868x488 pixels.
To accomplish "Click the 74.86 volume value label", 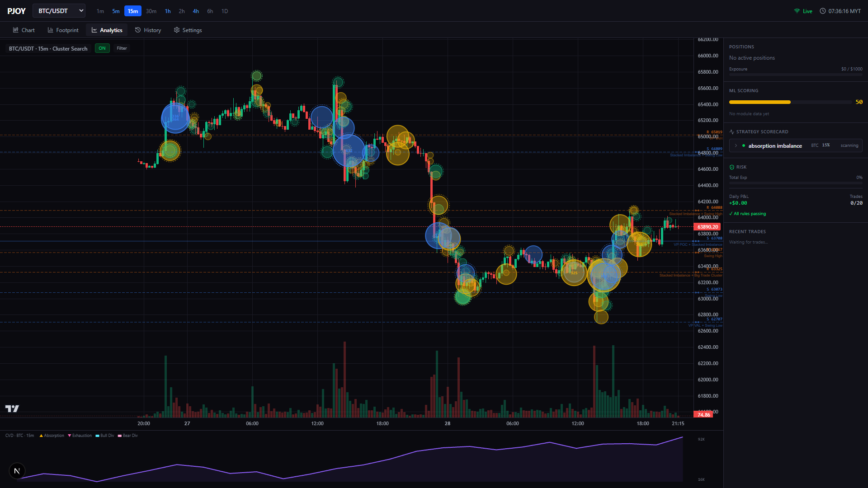I will (x=703, y=415).
